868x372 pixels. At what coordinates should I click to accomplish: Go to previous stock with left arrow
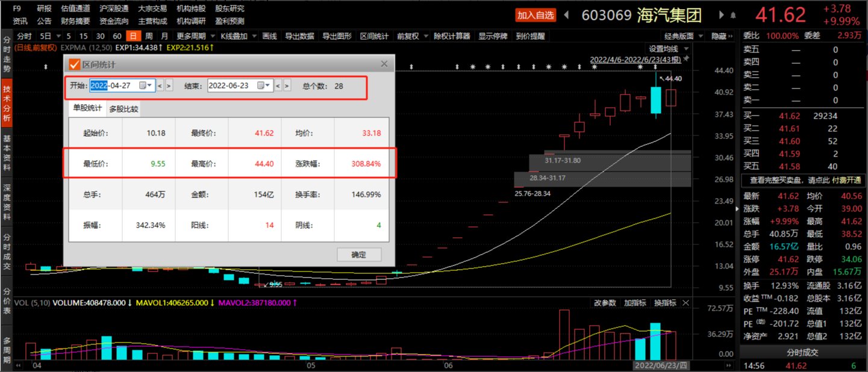(x=567, y=14)
